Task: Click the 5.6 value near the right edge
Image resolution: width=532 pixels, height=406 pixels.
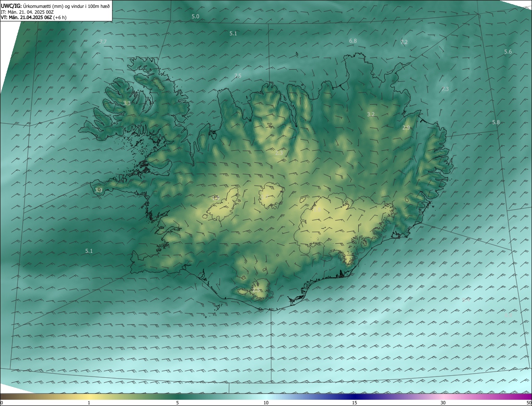Action: (x=508, y=52)
